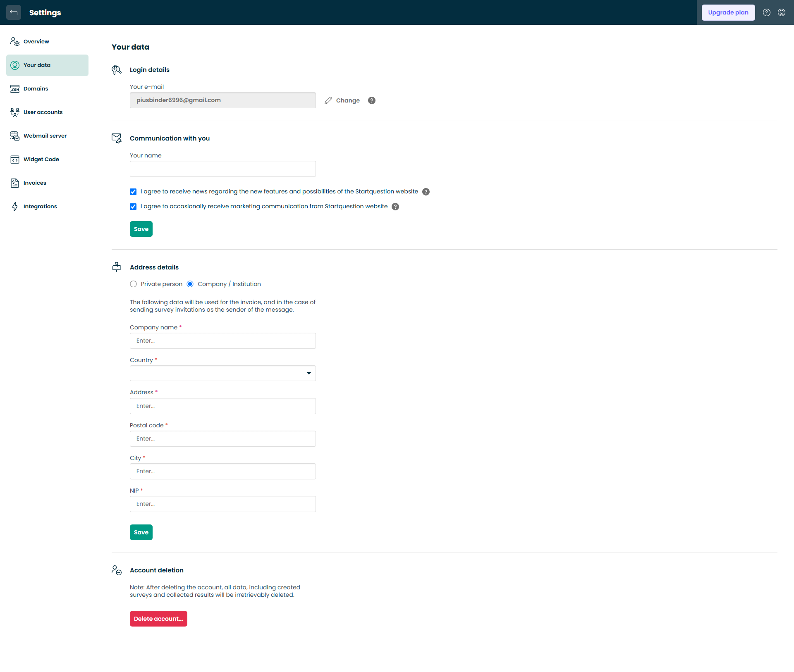Click help icon beside the news consent checkbox
Viewport: 794px width, 672px height.
click(426, 192)
